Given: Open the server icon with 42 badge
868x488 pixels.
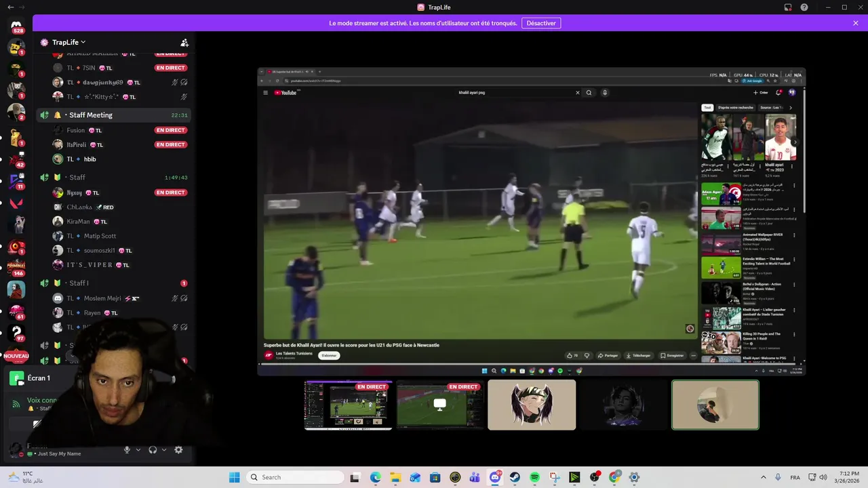Looking at the screenshot, I should (x=16, y=159).
